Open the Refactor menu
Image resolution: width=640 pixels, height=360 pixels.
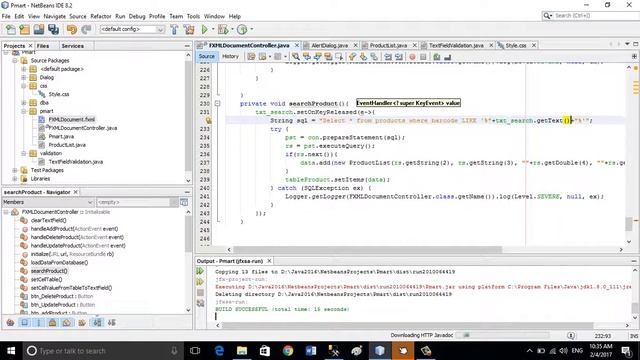pyautogui.click(x=100, y=16)
